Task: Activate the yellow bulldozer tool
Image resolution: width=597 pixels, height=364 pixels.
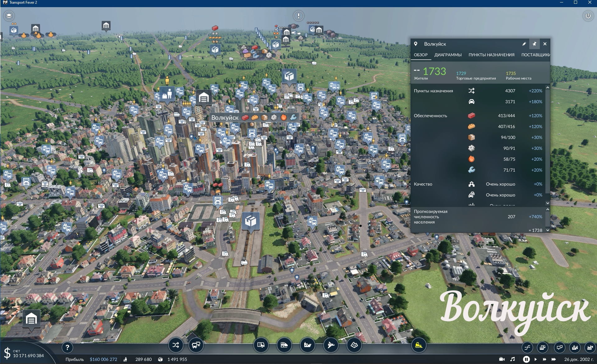Action: tap(418, 345)
